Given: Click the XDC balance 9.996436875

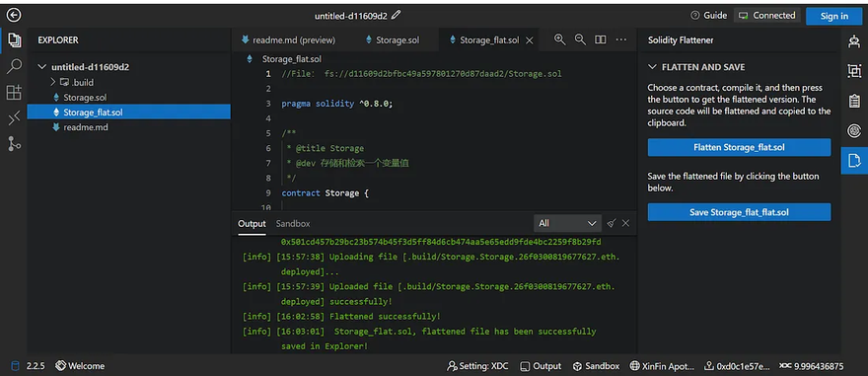Looking at the screenshot, I should [x=812, y=366].
